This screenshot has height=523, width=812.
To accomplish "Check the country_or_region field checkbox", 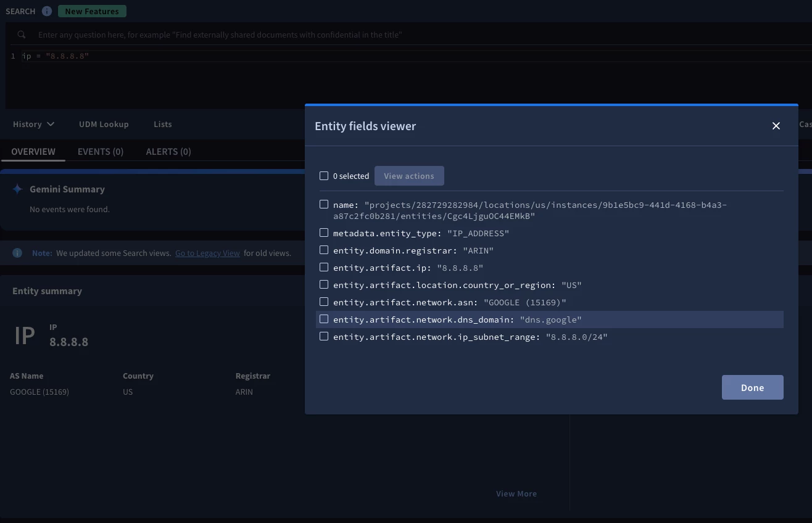I will 324,285.
